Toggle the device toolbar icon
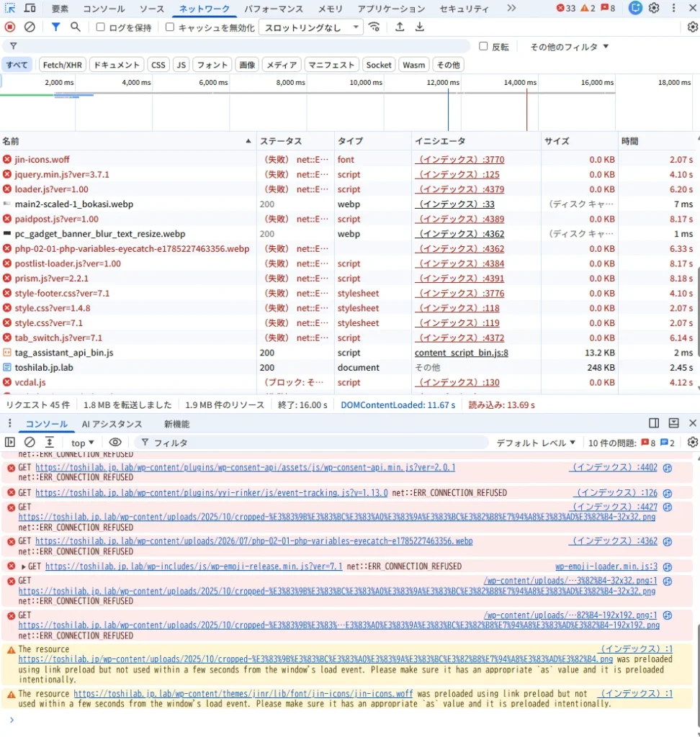The width and height of the screenshot is (700, 737). click(30, 8)
